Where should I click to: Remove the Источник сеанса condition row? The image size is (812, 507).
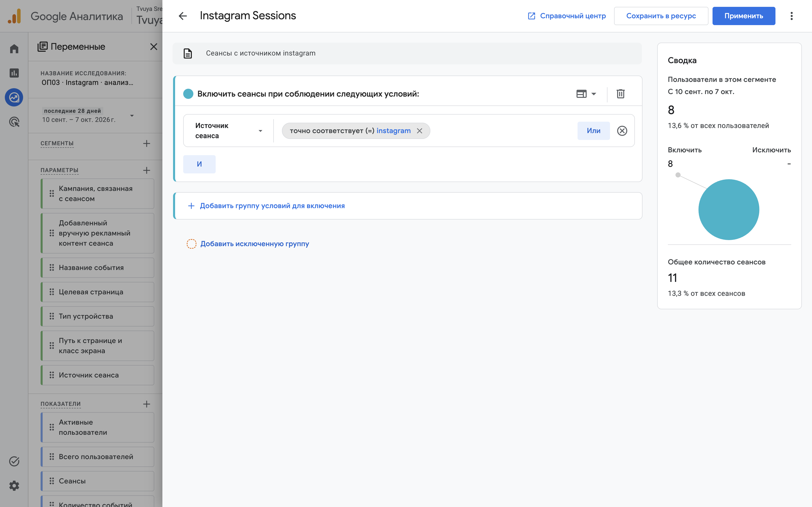tap(622, 131)
